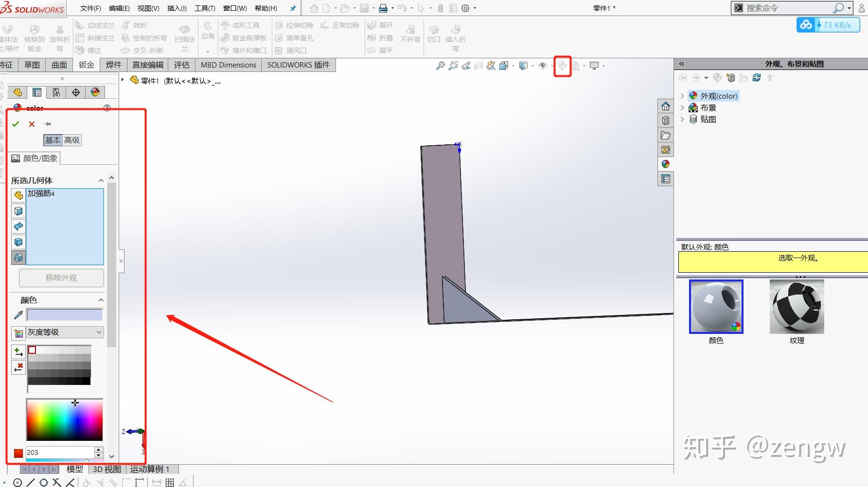
Task: Expand the 布景 tree node
Action: coord(682,108)
